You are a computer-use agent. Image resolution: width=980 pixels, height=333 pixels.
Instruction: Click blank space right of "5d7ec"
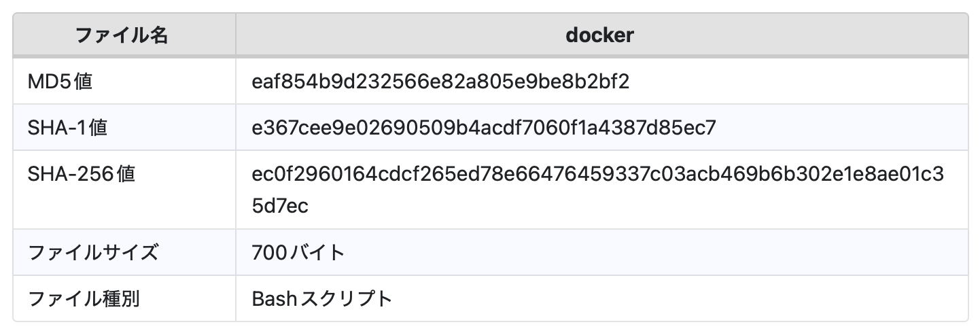pyautogui.click(x=612, y=205)
